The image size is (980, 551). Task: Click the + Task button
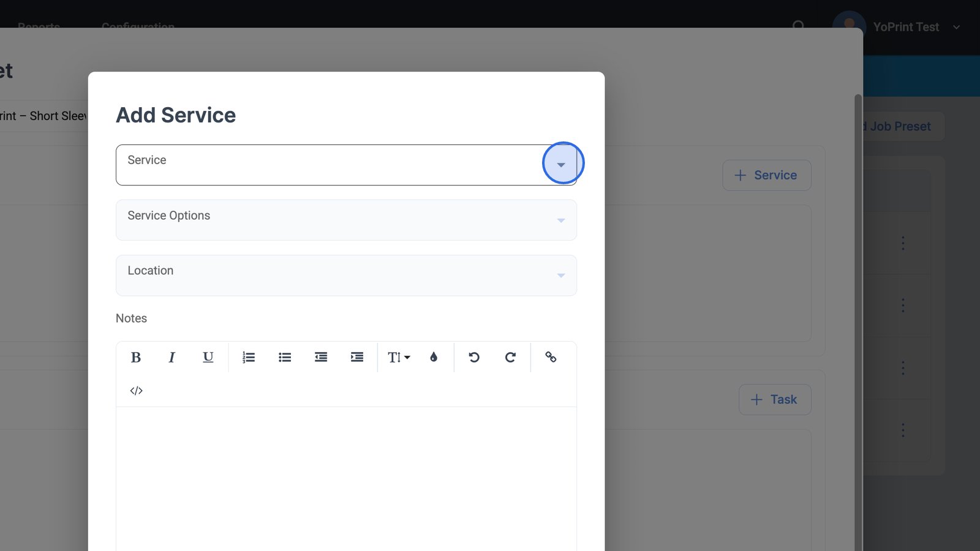[774, 400]
